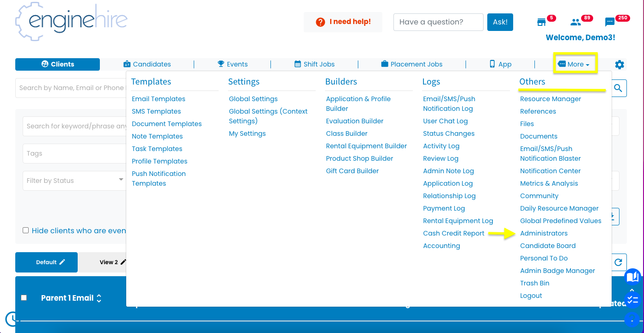644x333 pixels.
Task: Open Gift Card Builder menu entry
Action: tap(352, 171)
